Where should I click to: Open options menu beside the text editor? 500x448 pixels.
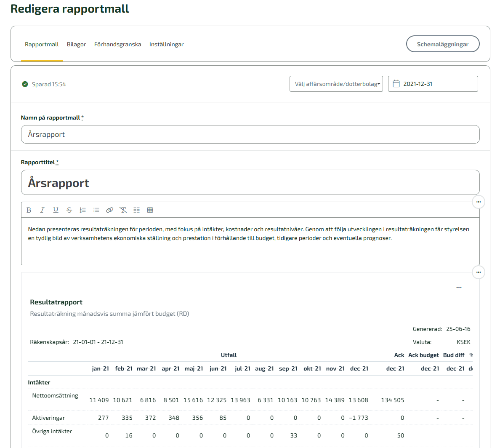[x=478, y=202]
